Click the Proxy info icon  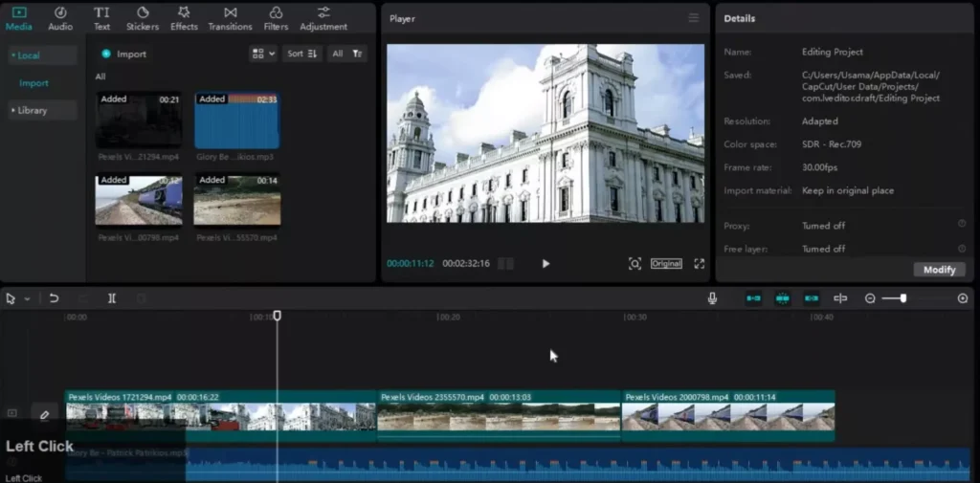[962, 224]
